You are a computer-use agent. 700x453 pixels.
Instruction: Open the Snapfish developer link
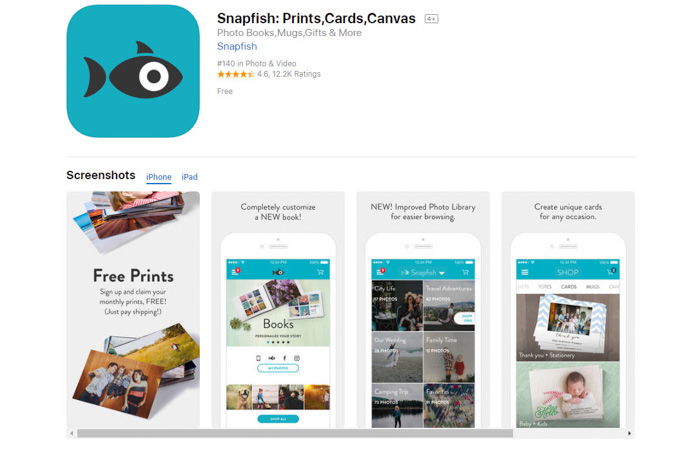[x=237, y=46]
